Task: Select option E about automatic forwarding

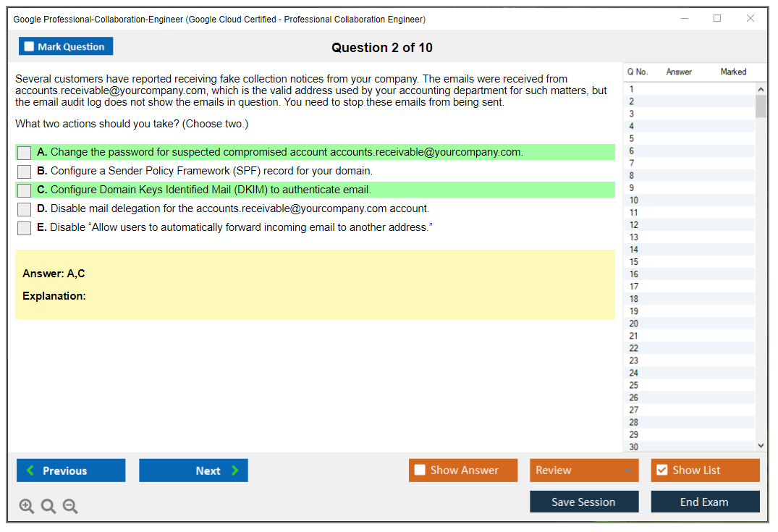Action: [25, 228]
